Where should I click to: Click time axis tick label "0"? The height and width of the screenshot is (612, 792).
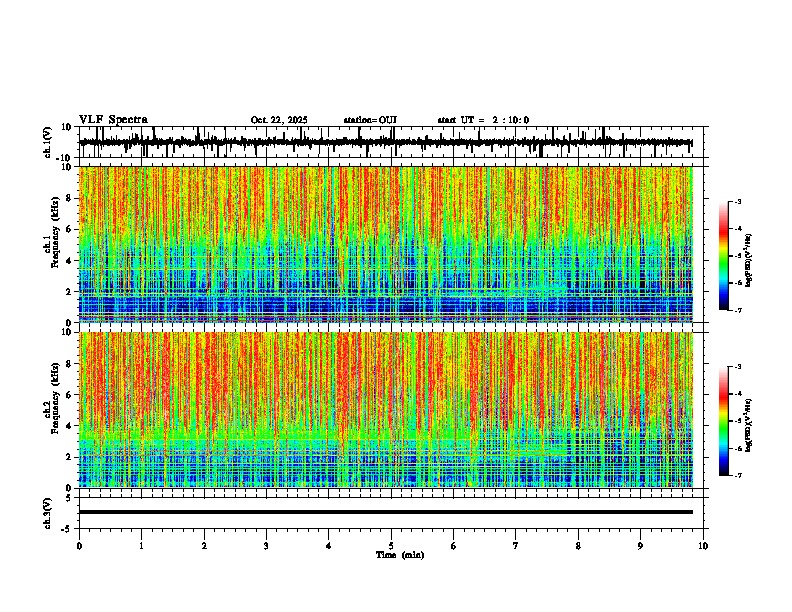79,546
